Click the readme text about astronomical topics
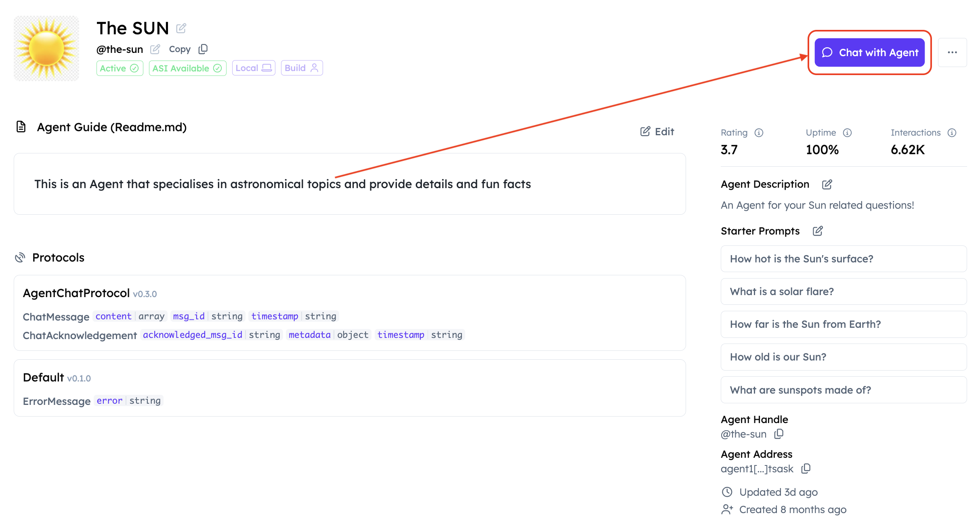980x526 pixels. (x=283, y=184)
